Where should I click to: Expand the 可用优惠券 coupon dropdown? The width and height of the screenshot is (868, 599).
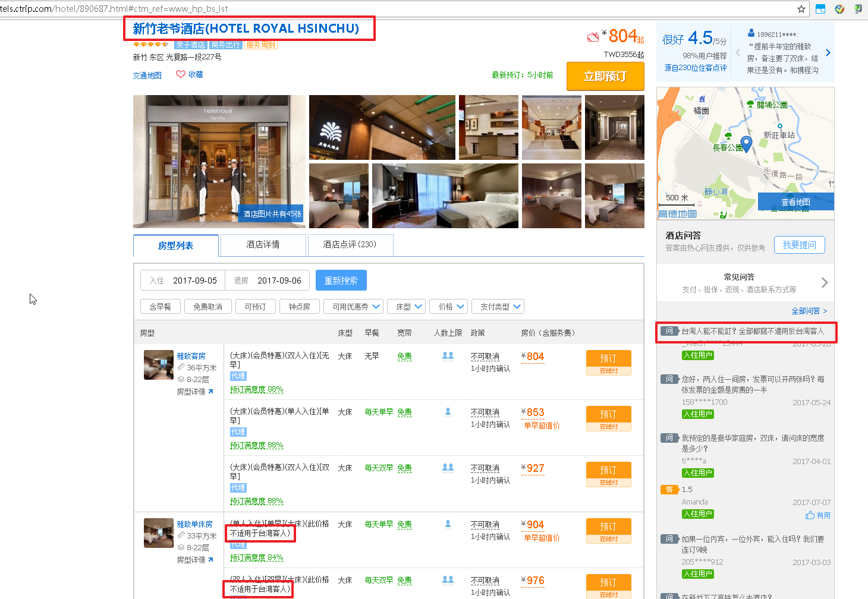(x=353, y=307)
